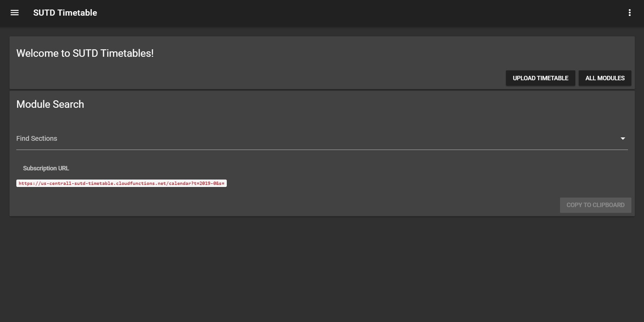The image size is (644, 322).
Task: Click the top app bar's empty middle area
Action: click(360, 13)
